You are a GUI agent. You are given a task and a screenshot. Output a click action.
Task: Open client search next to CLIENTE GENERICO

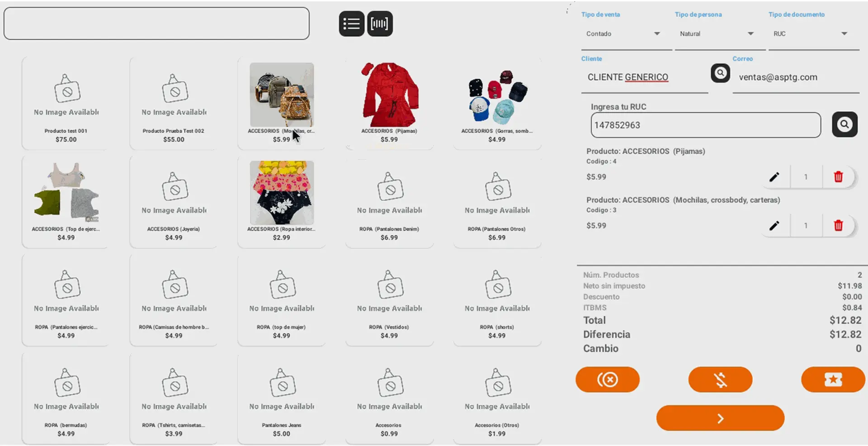[720, 73]
